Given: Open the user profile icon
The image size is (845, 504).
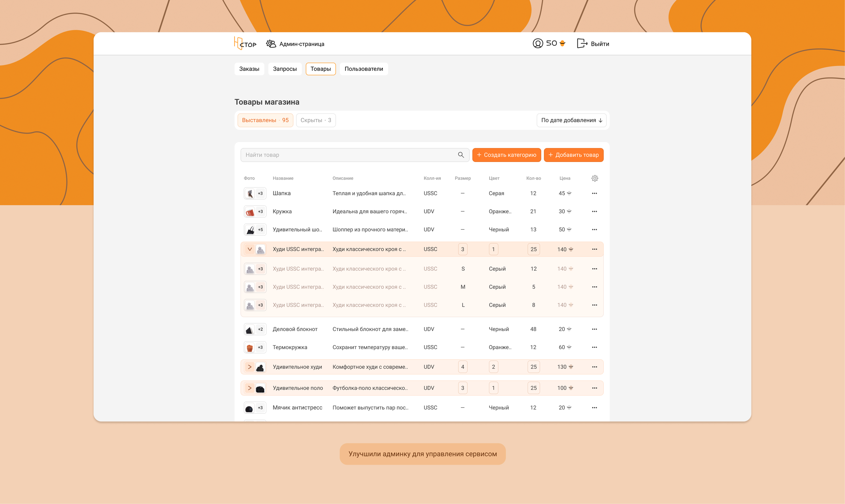Looking at the screenshot, I should [x=538, y=44].
